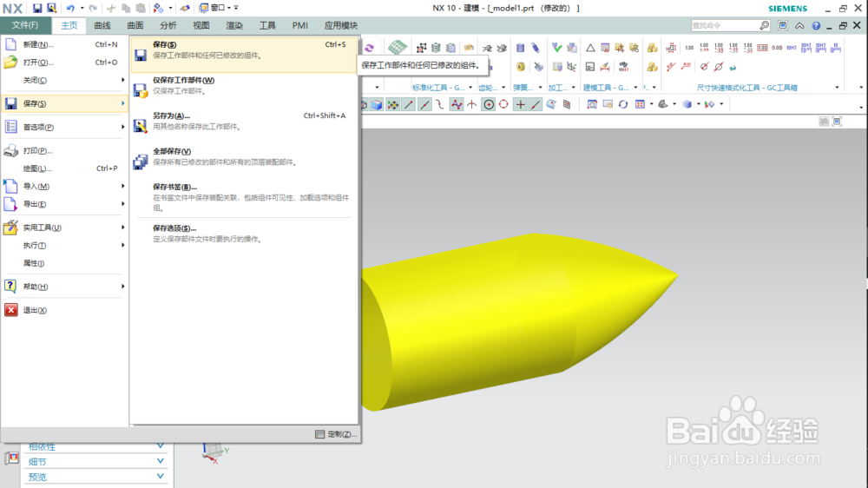The image size is (868, 488).
Task: Click the Copy icon in quick-access bar
Action: click(126, 8)
